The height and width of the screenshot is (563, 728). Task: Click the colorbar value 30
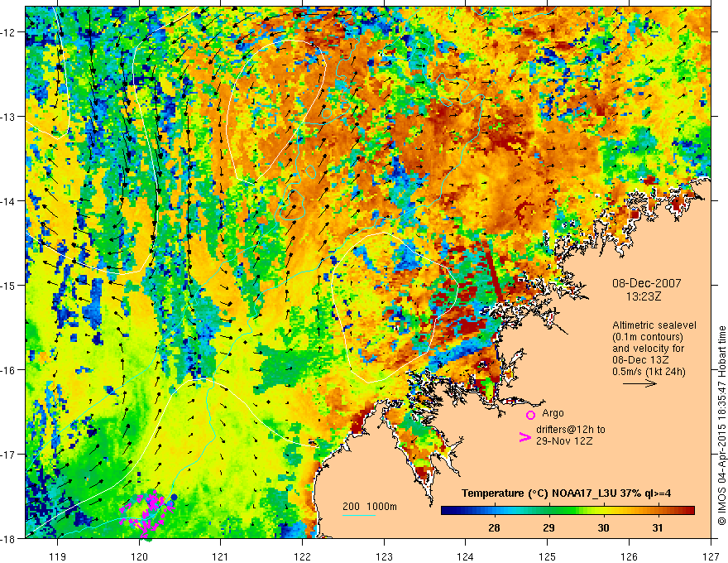coord(603,527)
